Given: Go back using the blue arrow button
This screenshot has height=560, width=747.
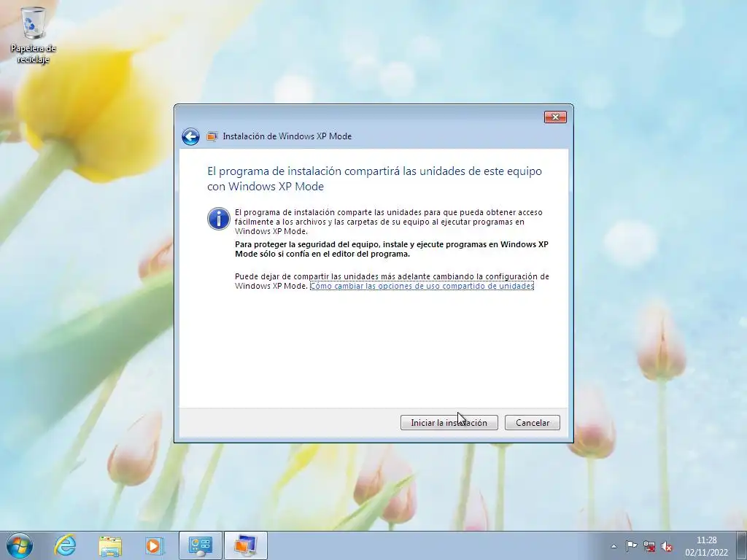Looking at the screenshot, I should 190,136.
